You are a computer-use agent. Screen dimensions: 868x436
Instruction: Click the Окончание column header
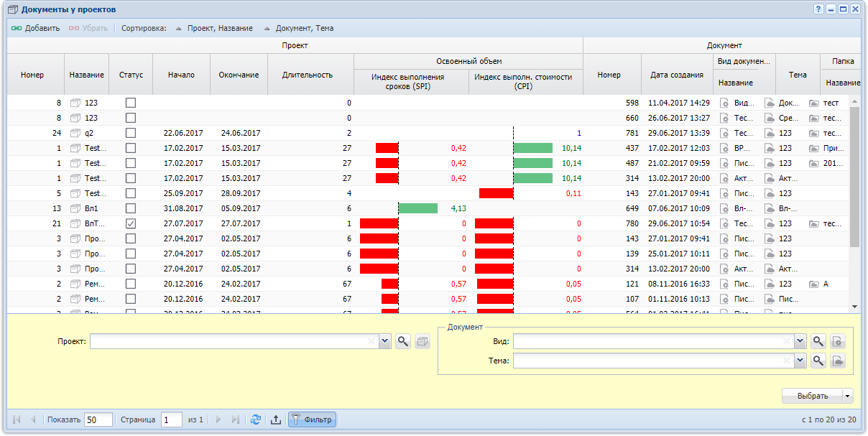coord(239,75)
